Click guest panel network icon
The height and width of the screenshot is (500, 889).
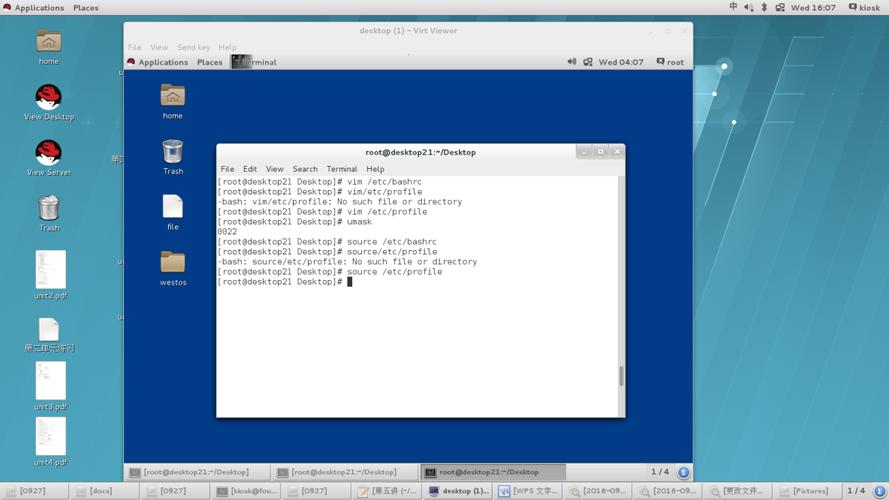587,62
